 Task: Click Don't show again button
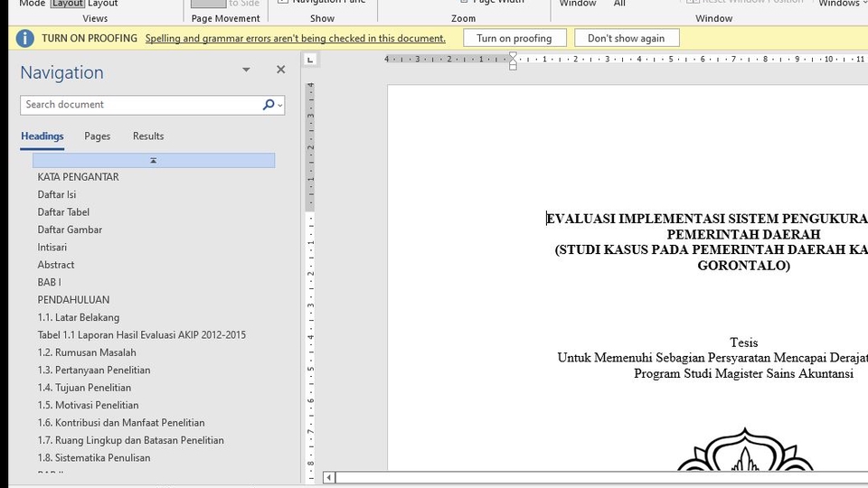pos(627,38)
